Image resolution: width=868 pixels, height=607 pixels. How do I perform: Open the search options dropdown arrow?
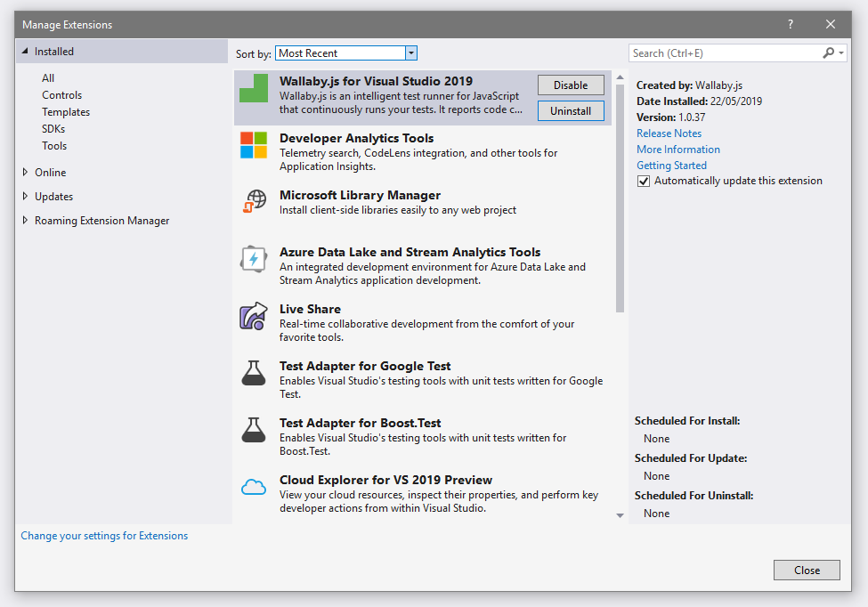841,53
